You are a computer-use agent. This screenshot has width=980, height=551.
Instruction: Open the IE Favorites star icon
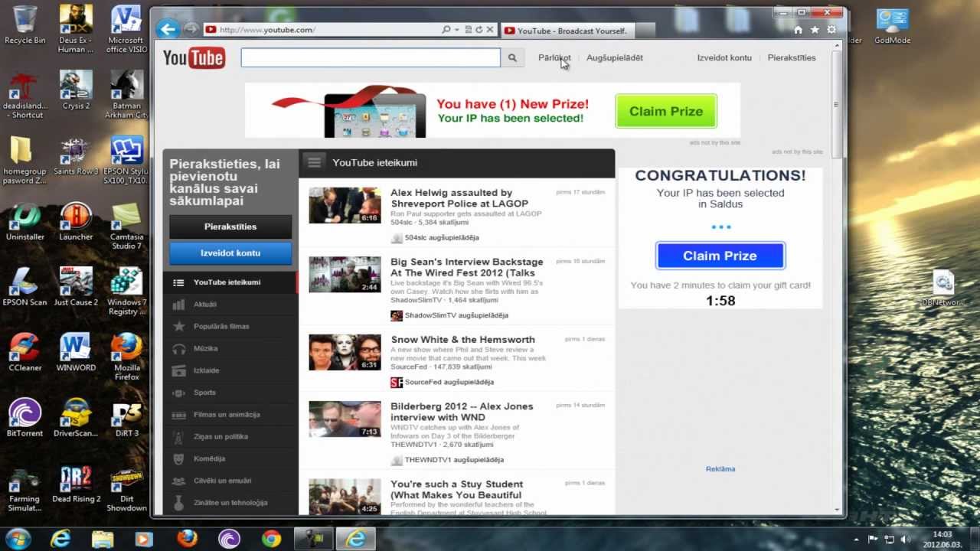coord(815,30)
